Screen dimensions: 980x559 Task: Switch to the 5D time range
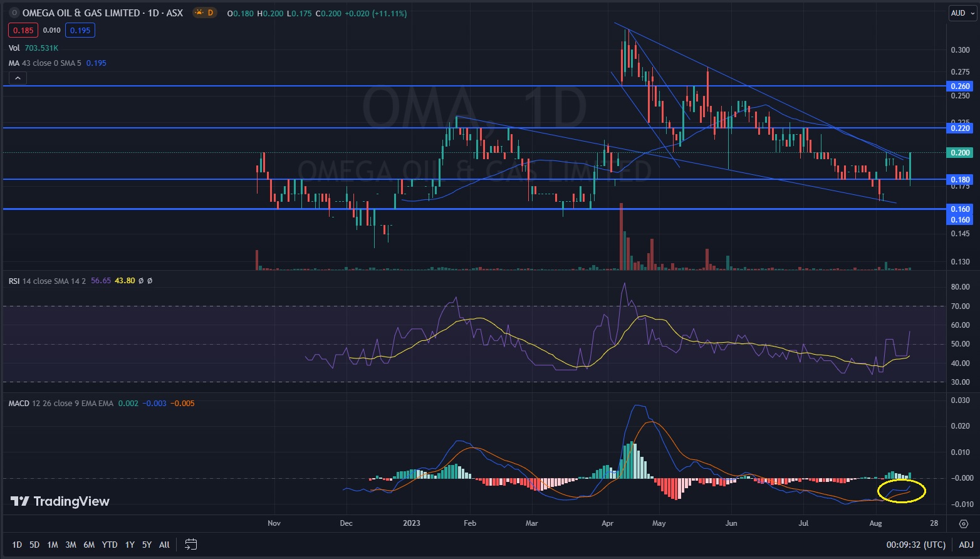tap(34, 545)
